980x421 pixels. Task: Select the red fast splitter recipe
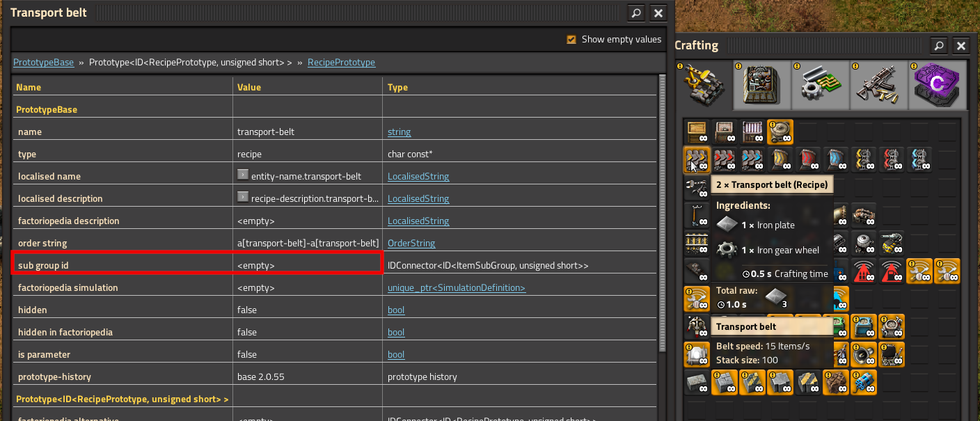892,160
